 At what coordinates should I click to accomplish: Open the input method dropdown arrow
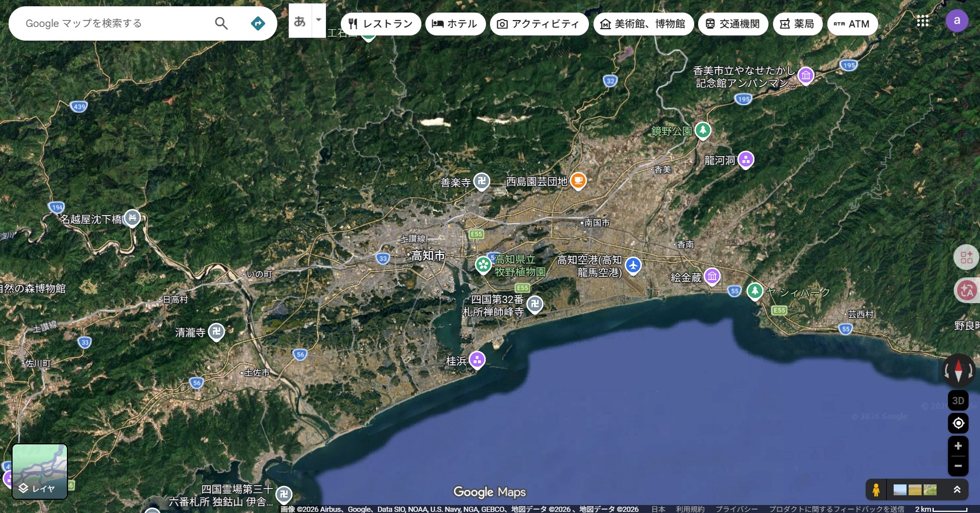pos(318,20)
